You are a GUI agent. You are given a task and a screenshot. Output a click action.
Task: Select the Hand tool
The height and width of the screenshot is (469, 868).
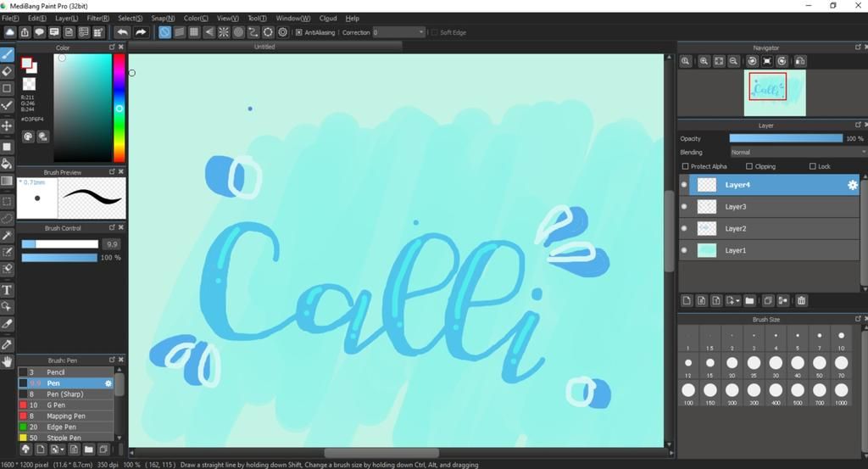(7, 361)
